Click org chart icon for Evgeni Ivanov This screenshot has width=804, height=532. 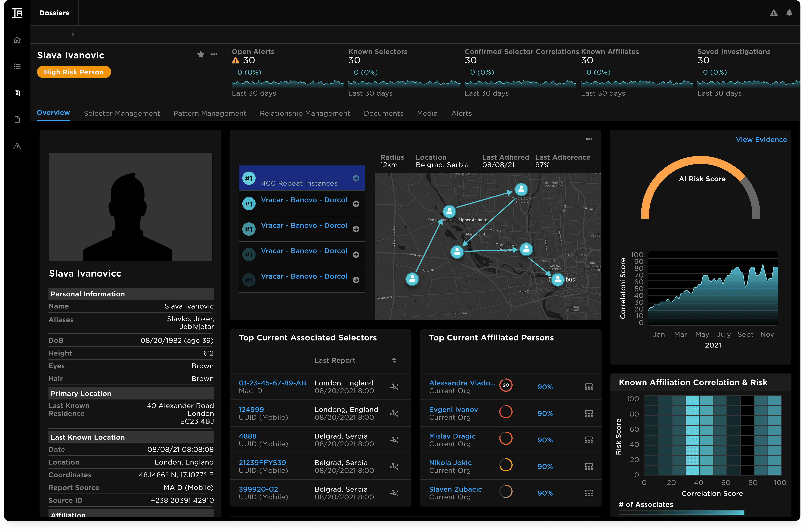589,413
